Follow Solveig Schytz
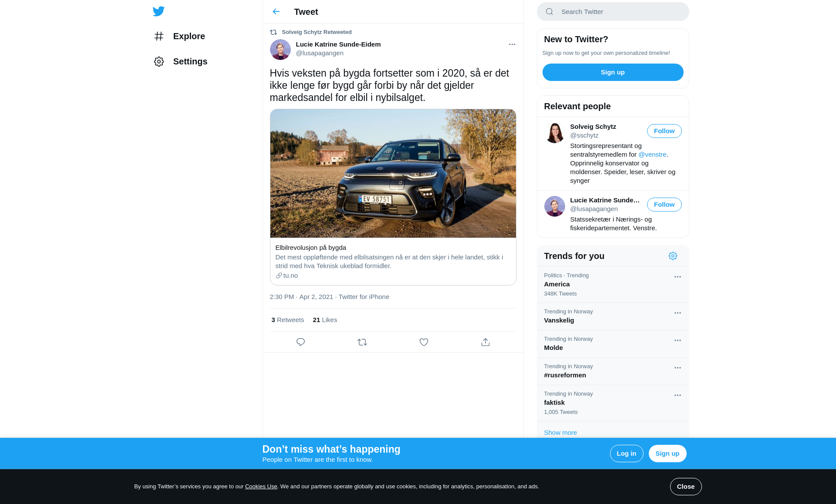Screen dimensions: 836x504 pyautogui.click(x=664, y=131)
